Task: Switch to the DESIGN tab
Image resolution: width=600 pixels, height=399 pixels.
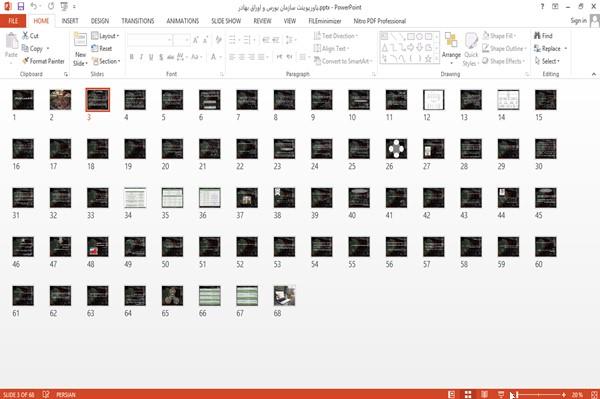Action: pyautogui.click(x=100, y=21)
